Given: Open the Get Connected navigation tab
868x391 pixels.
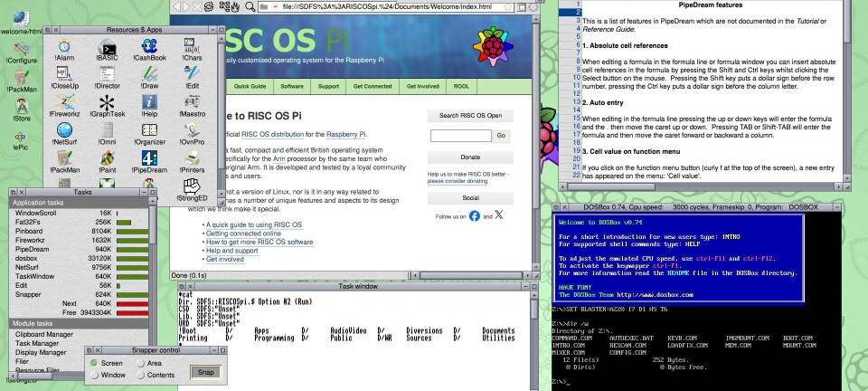Looking at the screenshot, I should pyautogui.click(x=373, y=86).
